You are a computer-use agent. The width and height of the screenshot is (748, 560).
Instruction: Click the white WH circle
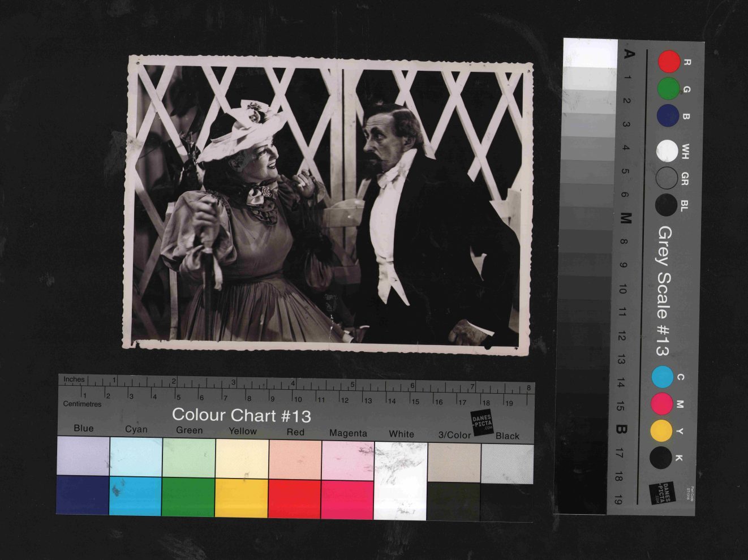click(668, 151)
